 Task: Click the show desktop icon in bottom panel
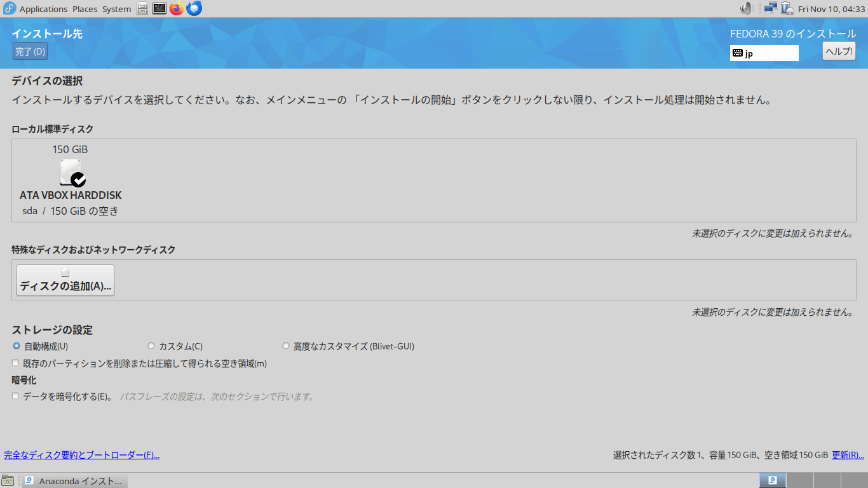click(8, 480)
